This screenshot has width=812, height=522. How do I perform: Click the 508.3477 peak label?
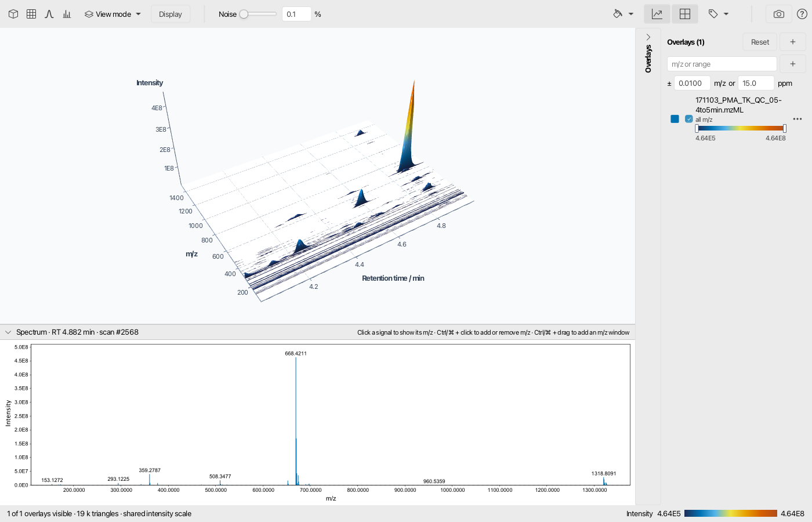pyautogui.click(x=220, y=477)
